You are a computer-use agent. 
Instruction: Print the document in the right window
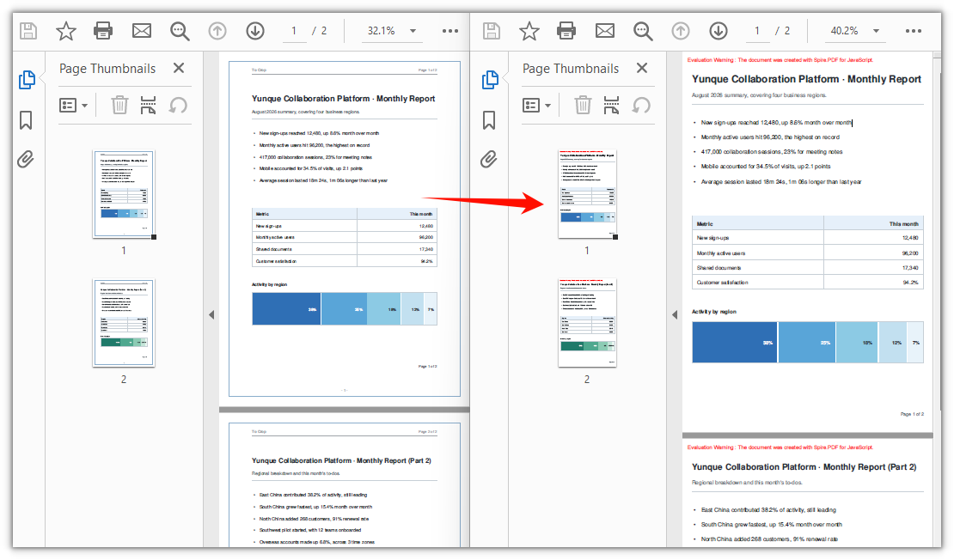click(x=566, y=30)
